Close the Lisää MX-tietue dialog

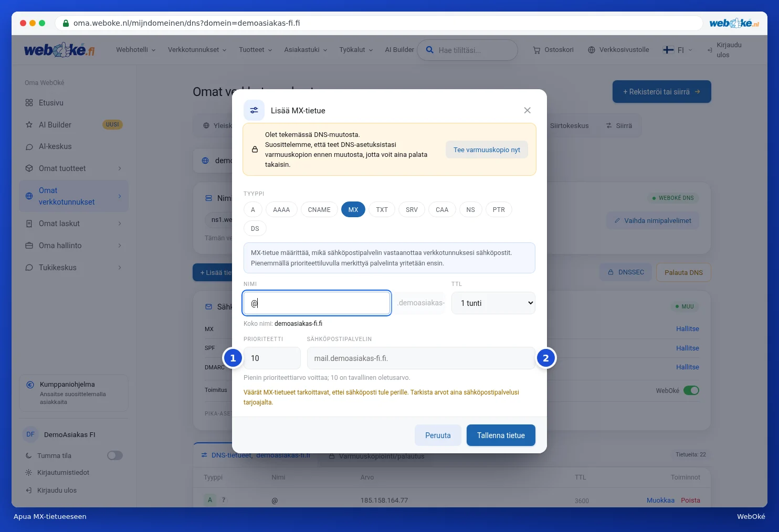click(x=527, y=110)
